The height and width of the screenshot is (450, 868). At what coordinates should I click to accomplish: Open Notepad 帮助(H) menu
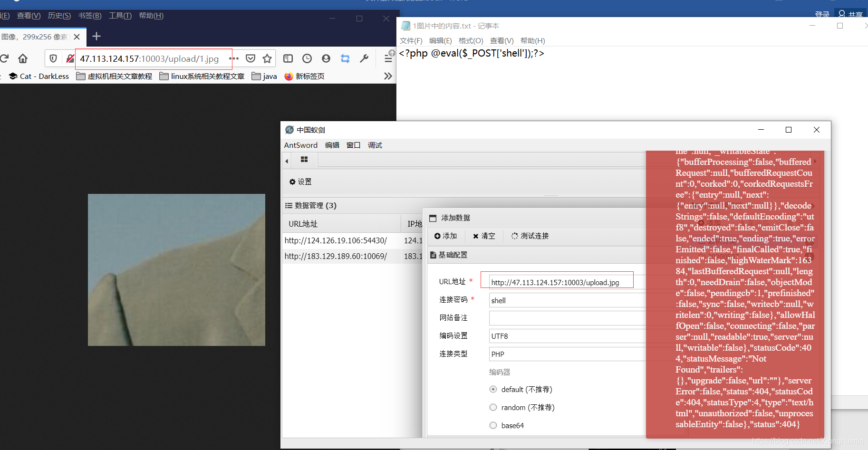tap(533, 41)
